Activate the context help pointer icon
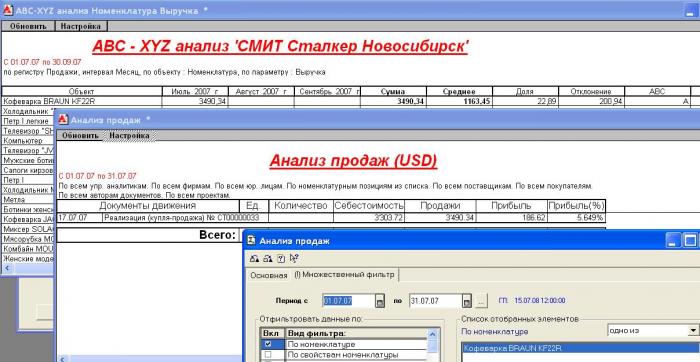 tap(294, 258)
